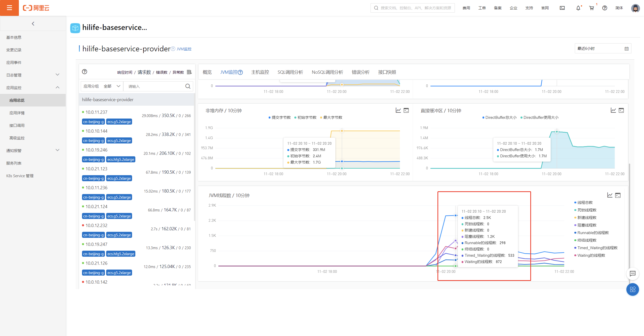
Task: Open the floating chat feedback button
Action: pos(632,274)
